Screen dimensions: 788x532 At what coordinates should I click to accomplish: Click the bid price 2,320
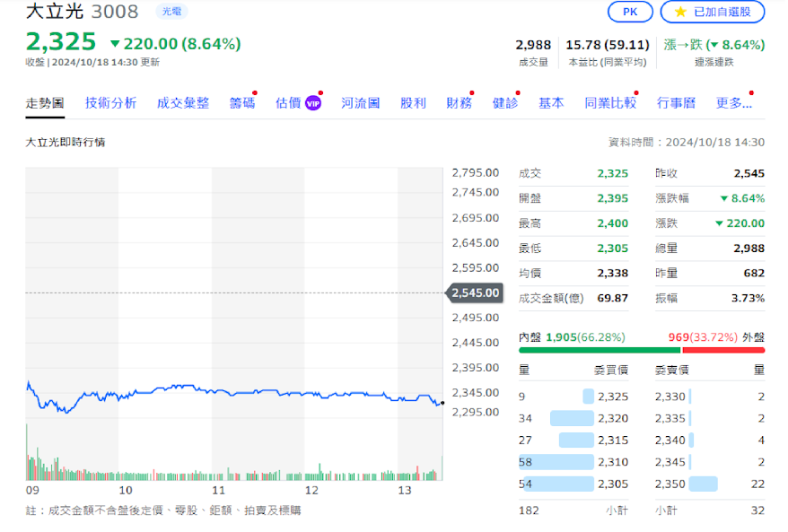(x=613, y=418)
